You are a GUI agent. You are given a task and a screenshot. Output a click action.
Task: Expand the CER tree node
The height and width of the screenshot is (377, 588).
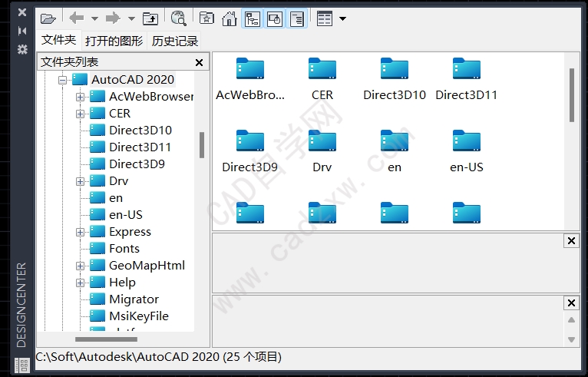[x=80, y=114]
